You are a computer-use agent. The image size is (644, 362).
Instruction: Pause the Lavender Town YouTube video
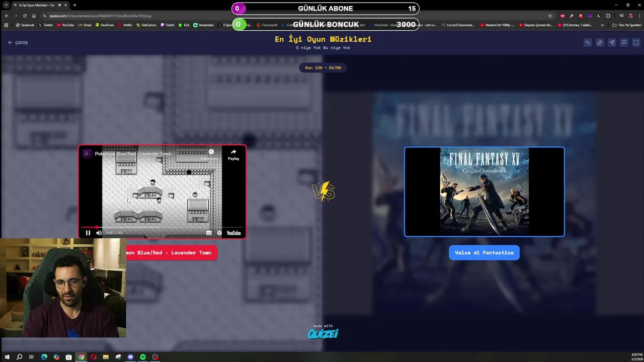pos(88,233)
